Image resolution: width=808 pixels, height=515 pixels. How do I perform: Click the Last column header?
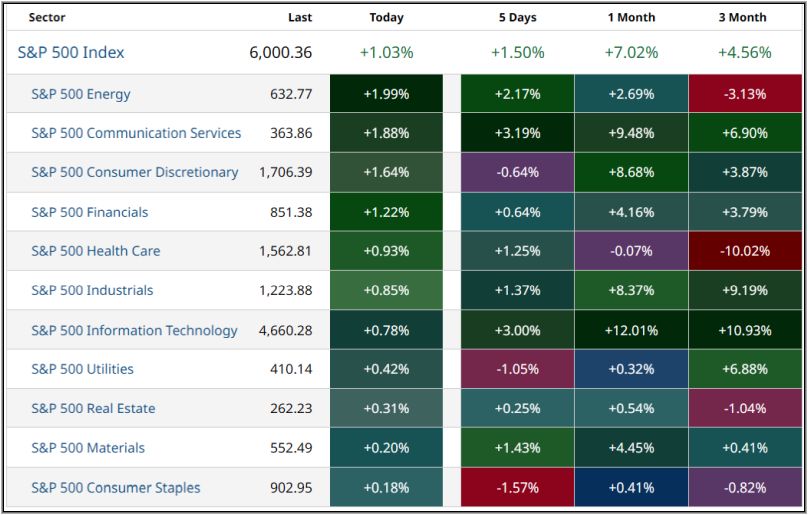pyautogui.click(x=299, y=17)
